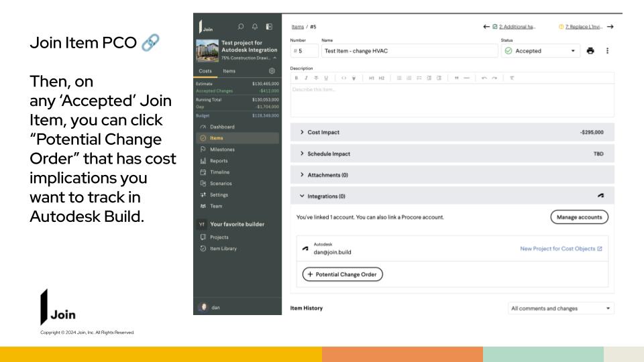Viewport: 644px width, 362px height.
Task: Click Manage accounts button
Action: [x=579, y=217]
